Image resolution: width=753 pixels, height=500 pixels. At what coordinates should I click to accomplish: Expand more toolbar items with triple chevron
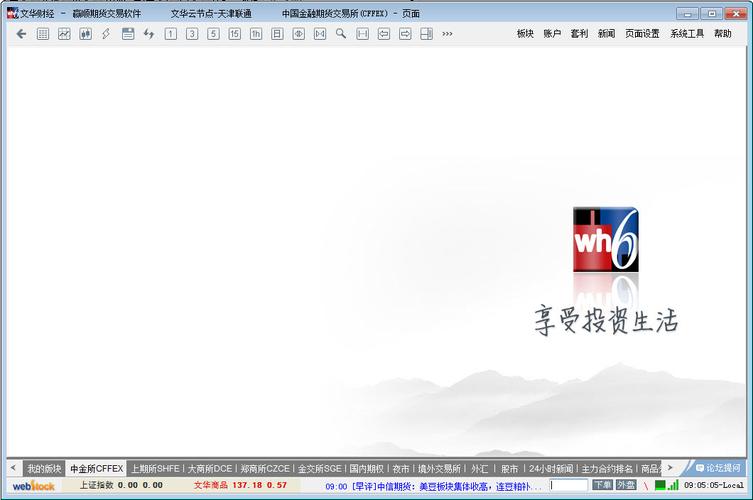(x=447, y=34)
